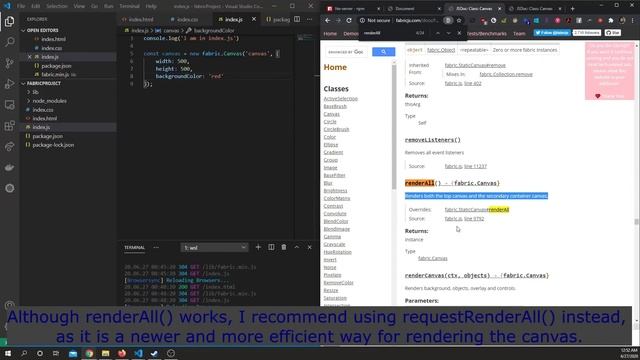Viewport: 640px width, 360px height.
Task: Click the GitHub Star button
Action: 613,33
